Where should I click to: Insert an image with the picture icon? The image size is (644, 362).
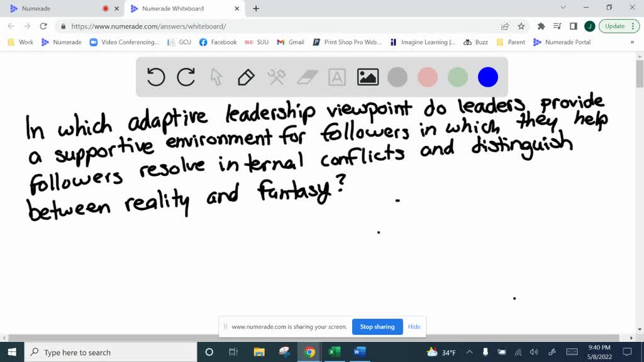coord(367,77)
